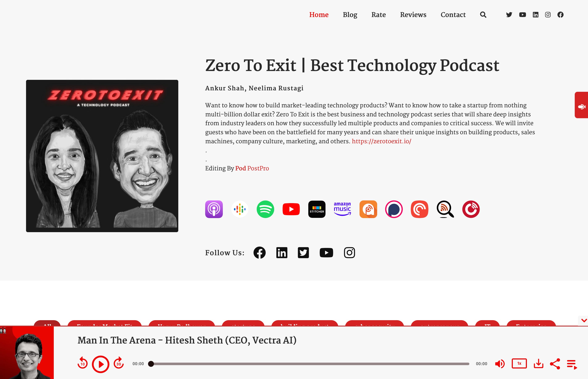The height and width of the screenshot is (379, 588).
Task: Navigate to the Blog menu item
Action: (350, 14)
